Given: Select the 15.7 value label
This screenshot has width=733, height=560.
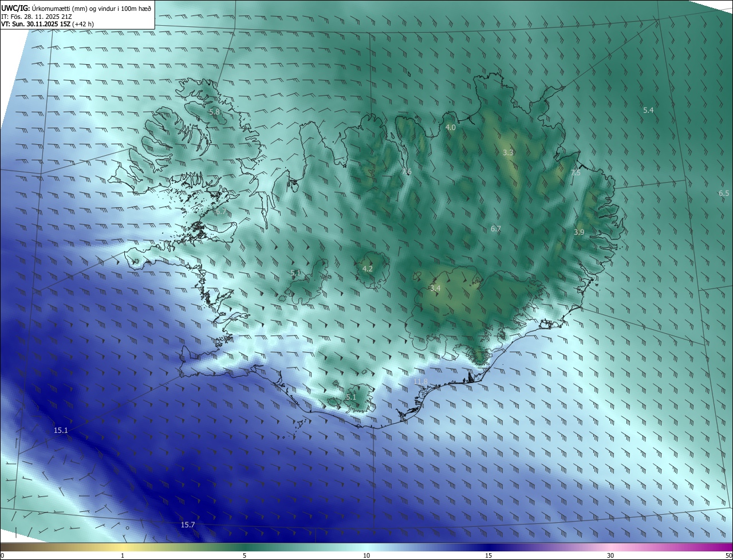Looking at the screenshot, I should pos(188,524).
